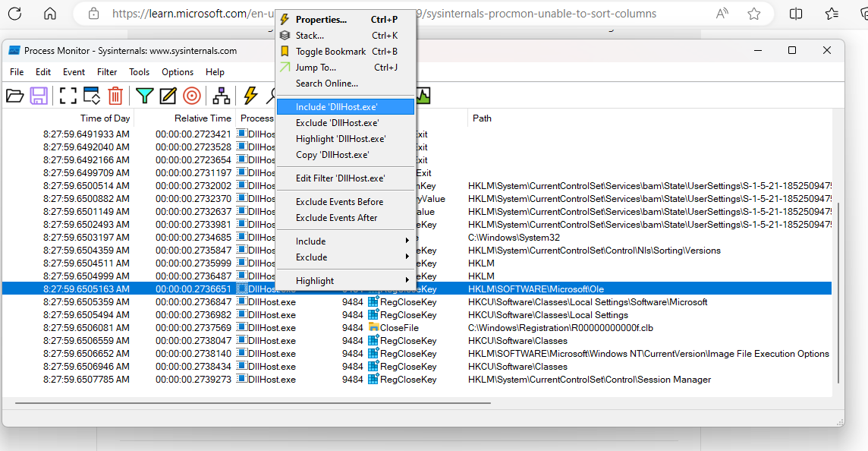
Task: Choose Highlight 'DllHost.exe' menu entry
Action: (345, 139)
